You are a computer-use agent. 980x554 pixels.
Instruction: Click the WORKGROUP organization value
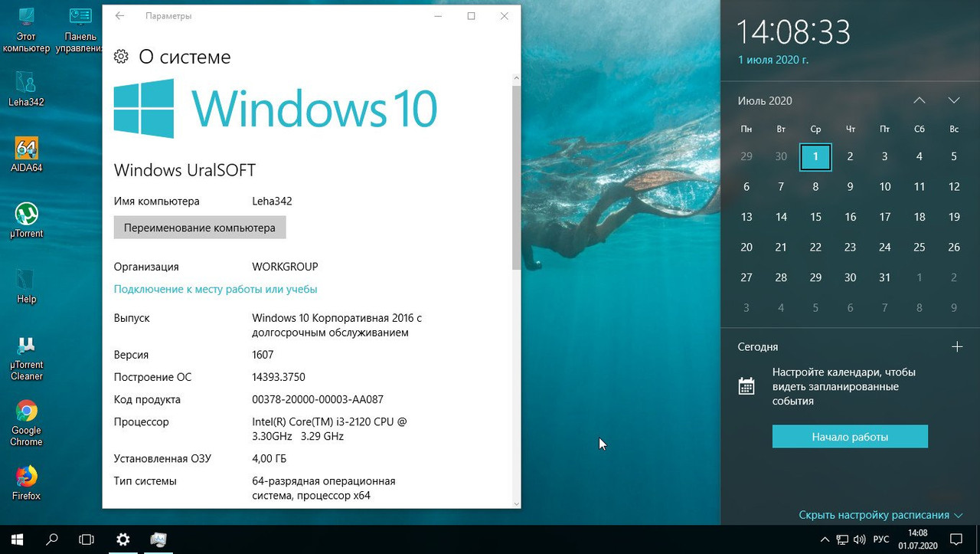(285, 267)
